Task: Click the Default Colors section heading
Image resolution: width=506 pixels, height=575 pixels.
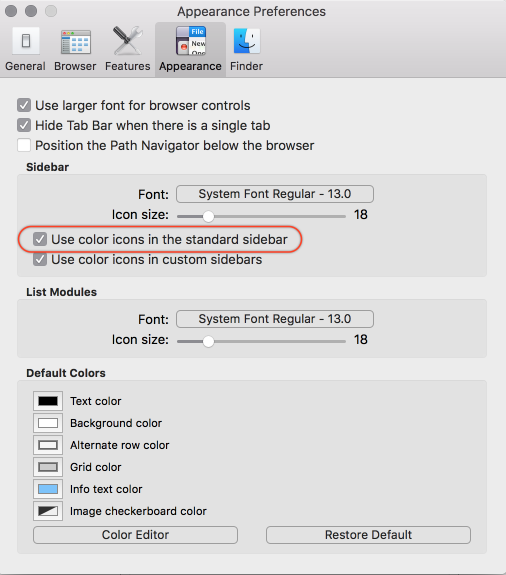Action: [x=66, y=373]
